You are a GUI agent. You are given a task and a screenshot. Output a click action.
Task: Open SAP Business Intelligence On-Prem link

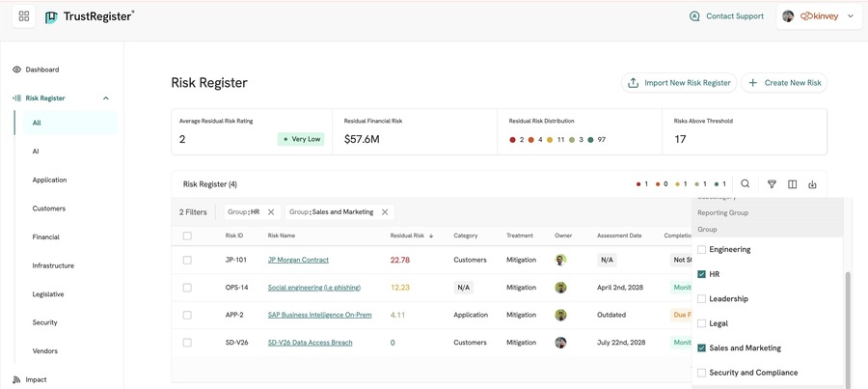(319, 315)
